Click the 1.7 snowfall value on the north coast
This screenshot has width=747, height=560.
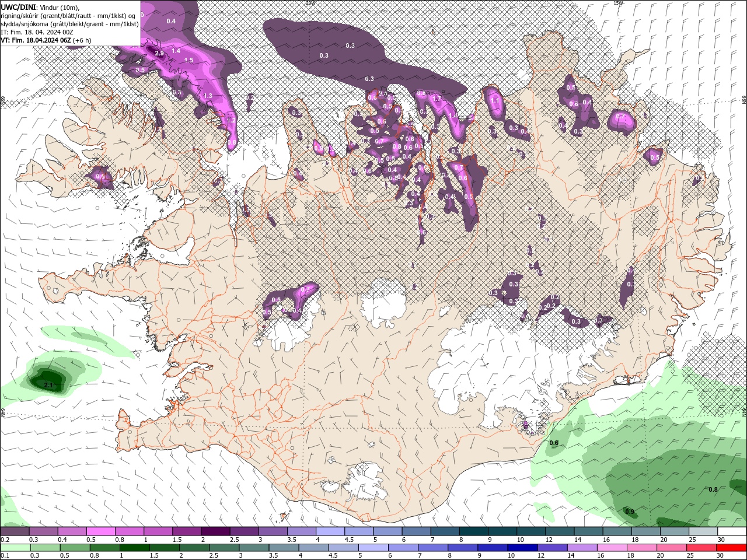pos(436,99)
